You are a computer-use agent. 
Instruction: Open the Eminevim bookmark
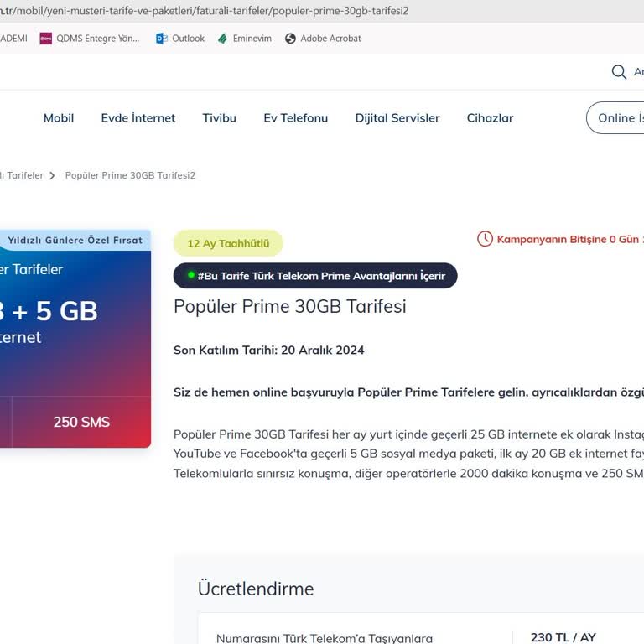click(245, 39)
